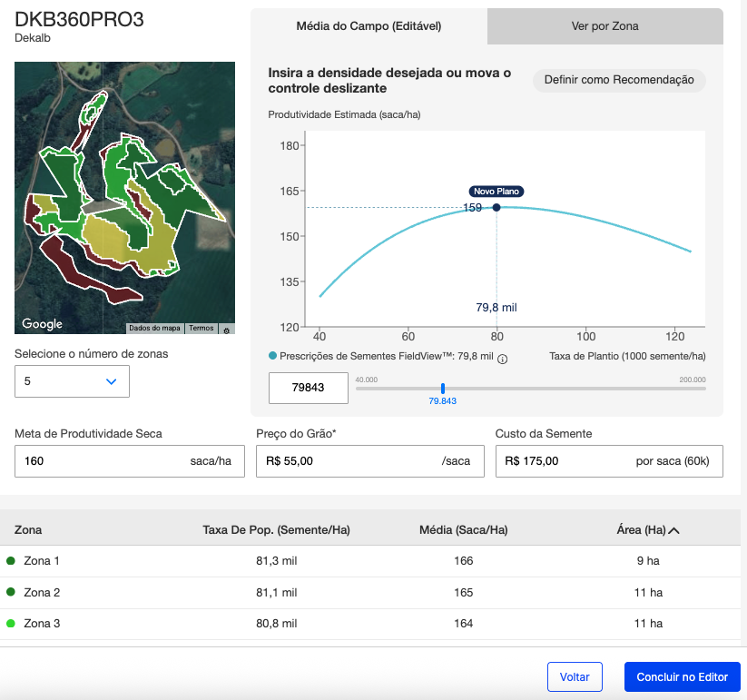Click the Preço do Grão input field
This screenshot has height=700, width=747.
[x=349, y=461]
